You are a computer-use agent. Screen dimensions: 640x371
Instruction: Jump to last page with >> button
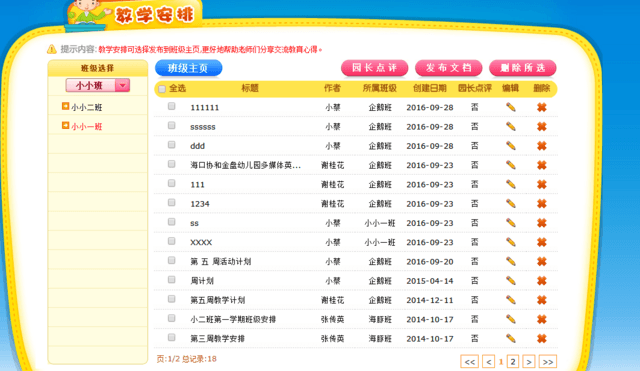[x=548, y=362]
